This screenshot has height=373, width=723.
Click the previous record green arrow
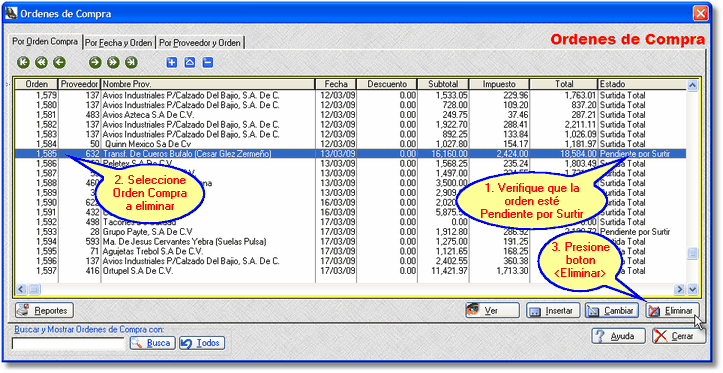(x=59, y=62)
